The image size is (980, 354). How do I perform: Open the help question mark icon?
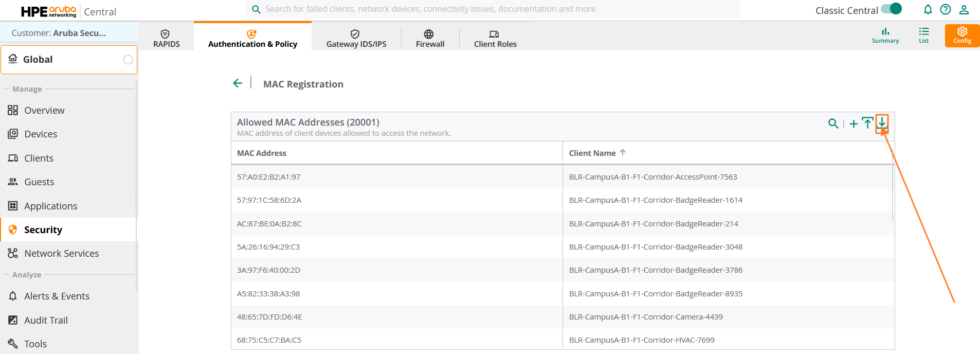[945, 9]
